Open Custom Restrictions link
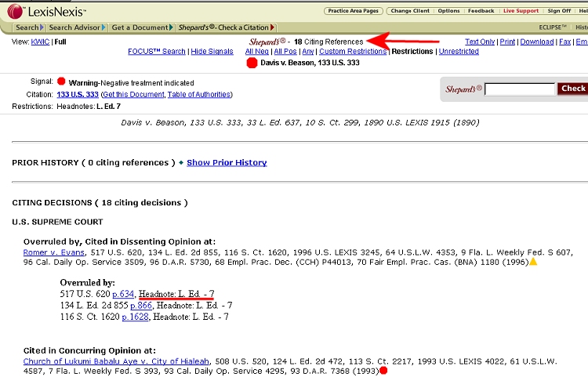 tap(353, 52)
